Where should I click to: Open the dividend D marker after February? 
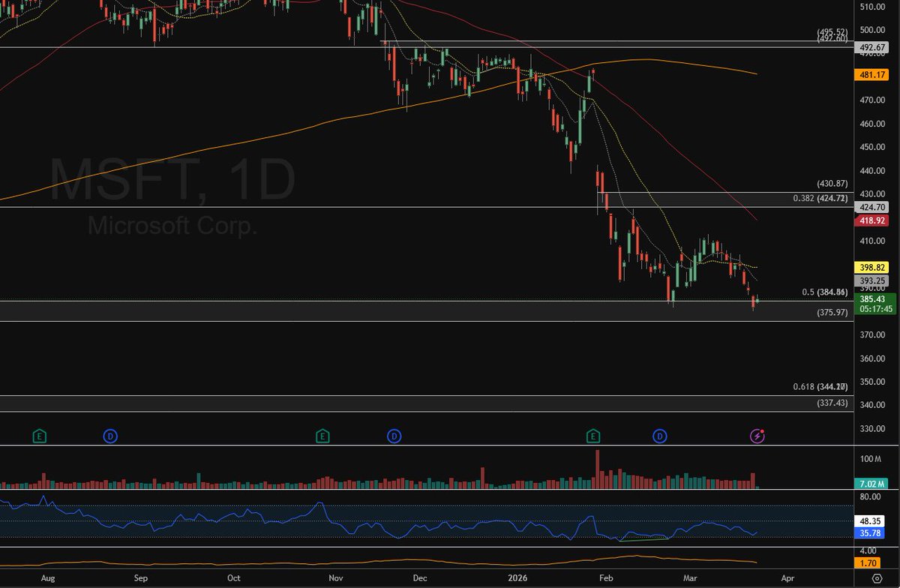coord(660,435)
